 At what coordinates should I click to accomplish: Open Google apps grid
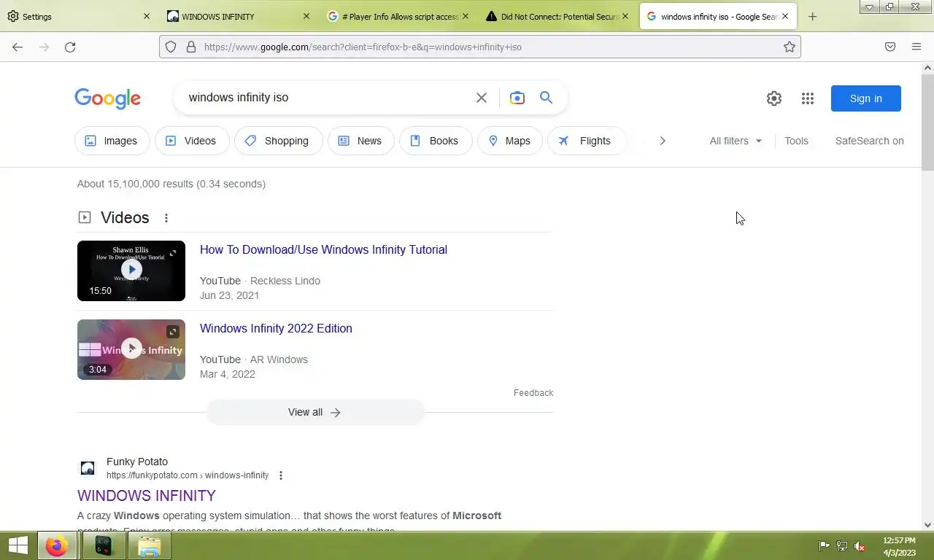(808, 98)
